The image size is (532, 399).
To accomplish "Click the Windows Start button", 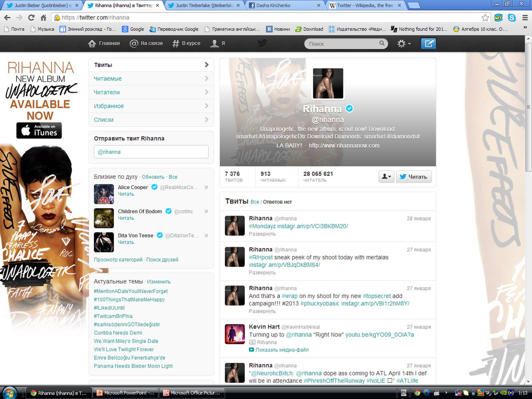I will click(x=9, y=393).
